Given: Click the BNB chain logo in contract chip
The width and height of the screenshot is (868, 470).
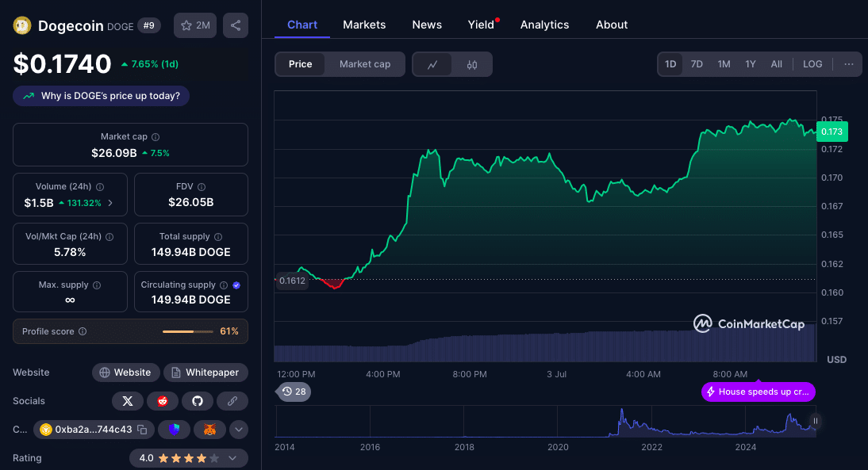Looking at the screenshot, I should [45, 430].
